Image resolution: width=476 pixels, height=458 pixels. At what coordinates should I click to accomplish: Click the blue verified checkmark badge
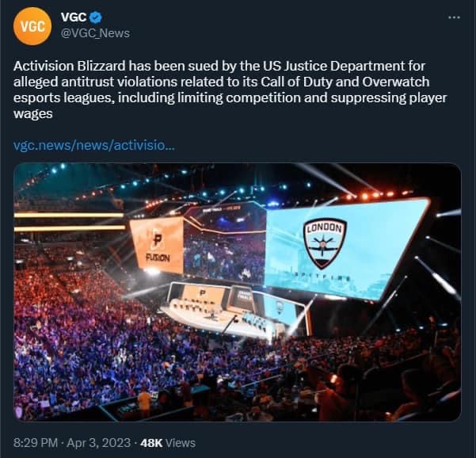(97, 17)
